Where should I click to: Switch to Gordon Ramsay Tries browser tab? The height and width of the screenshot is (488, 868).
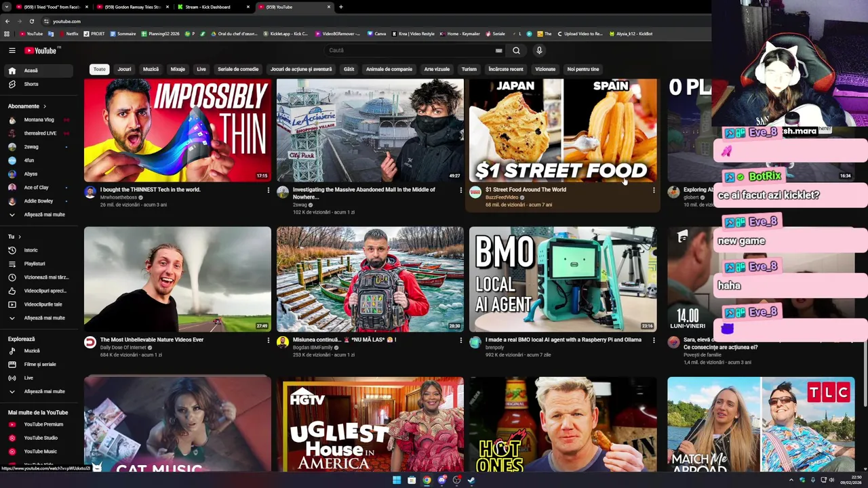(x=132, y=7)
